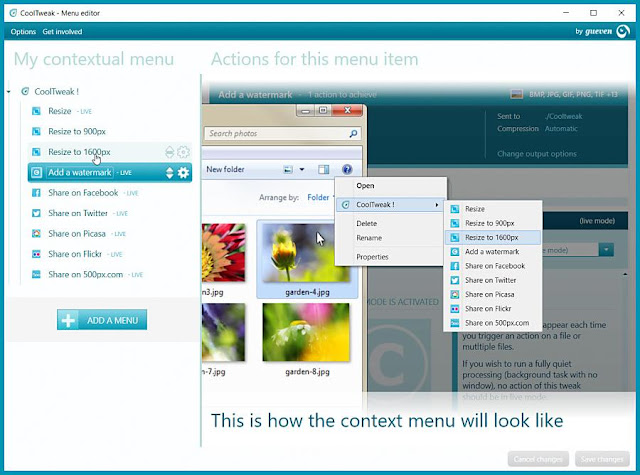The width and height of the screenshot is (640, 475).
Task: Click New folder in the explorer preview
Action: click(225, 169)
